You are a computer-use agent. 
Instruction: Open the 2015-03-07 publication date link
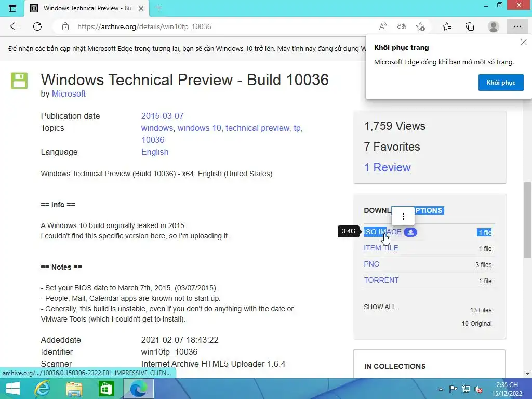click(x=162, y=116)
